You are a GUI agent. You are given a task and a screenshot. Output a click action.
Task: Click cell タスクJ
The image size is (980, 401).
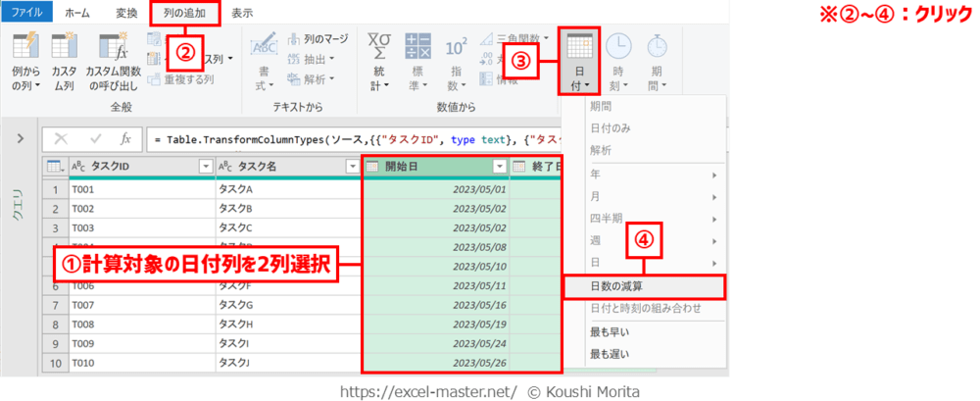289,364
